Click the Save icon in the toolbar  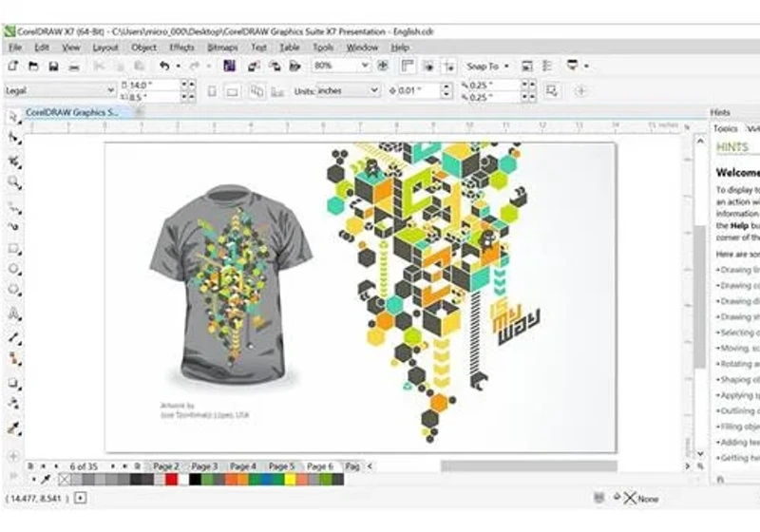point(53,66)
